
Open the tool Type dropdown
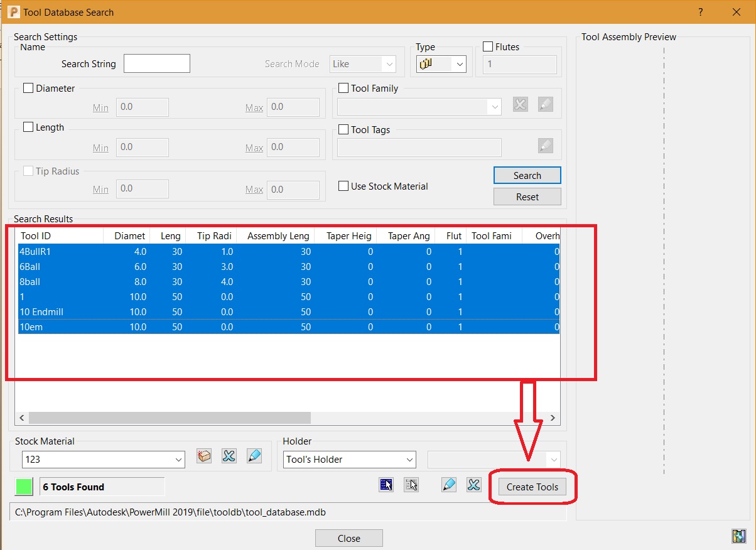click(441, 64)
